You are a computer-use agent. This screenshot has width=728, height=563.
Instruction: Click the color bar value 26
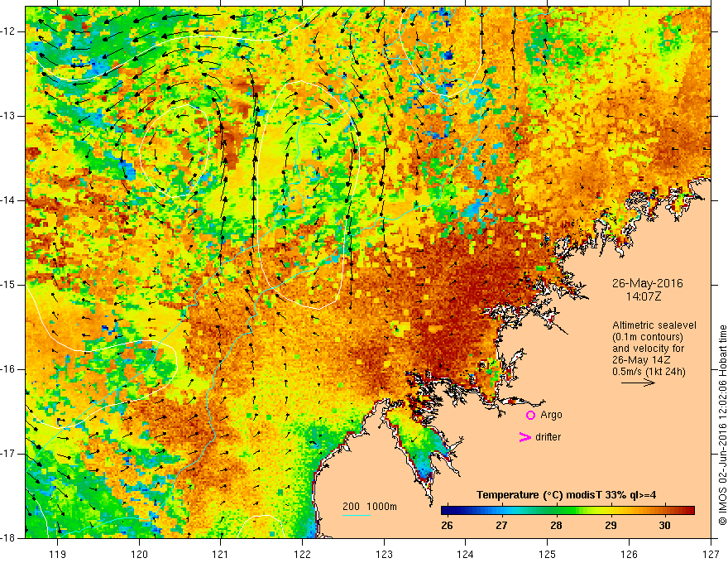447,526
